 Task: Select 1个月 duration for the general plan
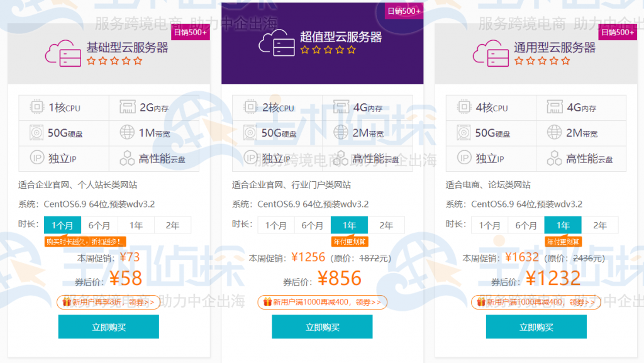[x=489, y=225]
